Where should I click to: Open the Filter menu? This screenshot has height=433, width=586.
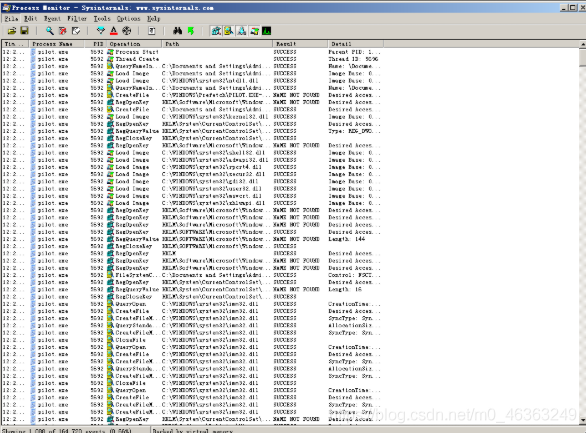(77, 18)
